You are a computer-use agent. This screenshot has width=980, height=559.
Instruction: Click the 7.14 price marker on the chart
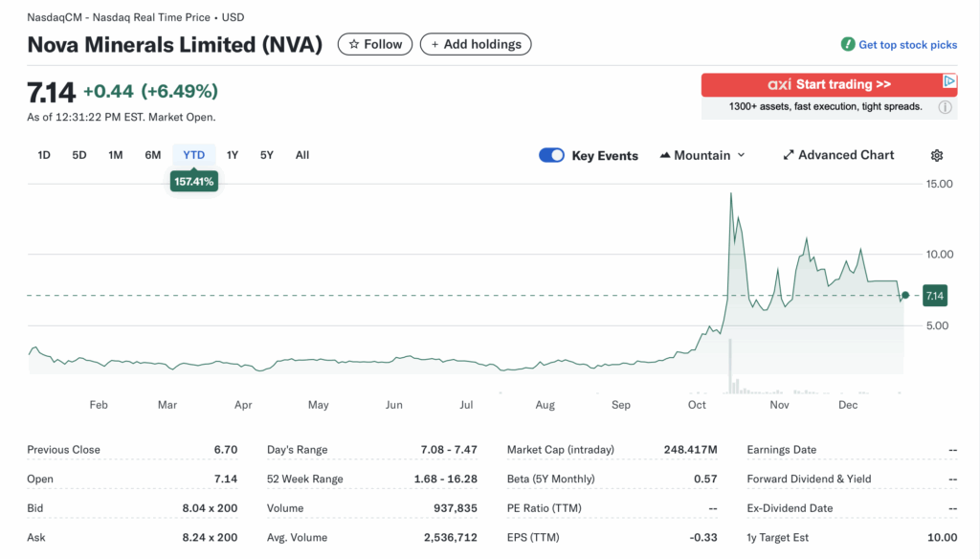933,296
